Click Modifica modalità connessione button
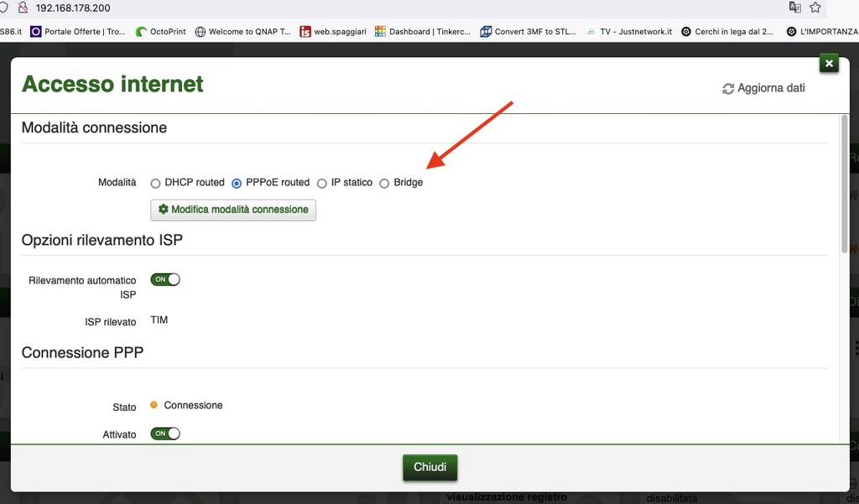The height and width of the screenshot is (504, 859). pyautogui.click(x=233, y=210)
